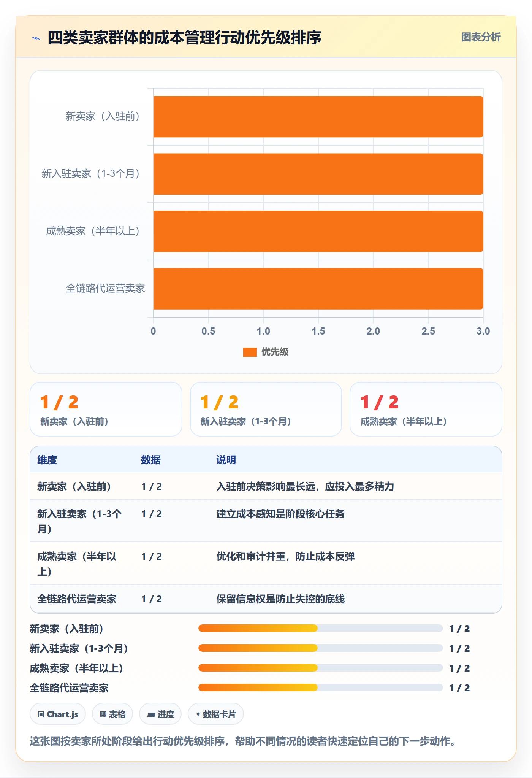532x778 pixels.
Task: Click the 0.5 tick label on the chart axis
Action: click(x=208, y=331)
